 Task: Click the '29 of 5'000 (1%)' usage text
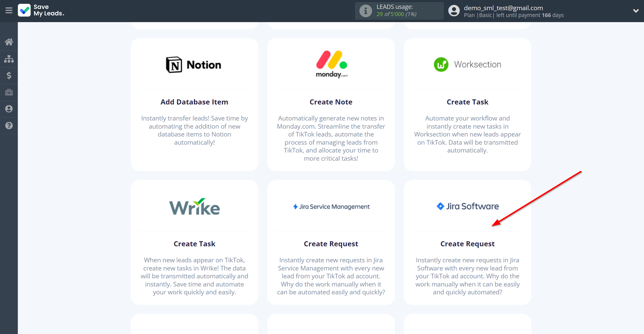point(396,14)
